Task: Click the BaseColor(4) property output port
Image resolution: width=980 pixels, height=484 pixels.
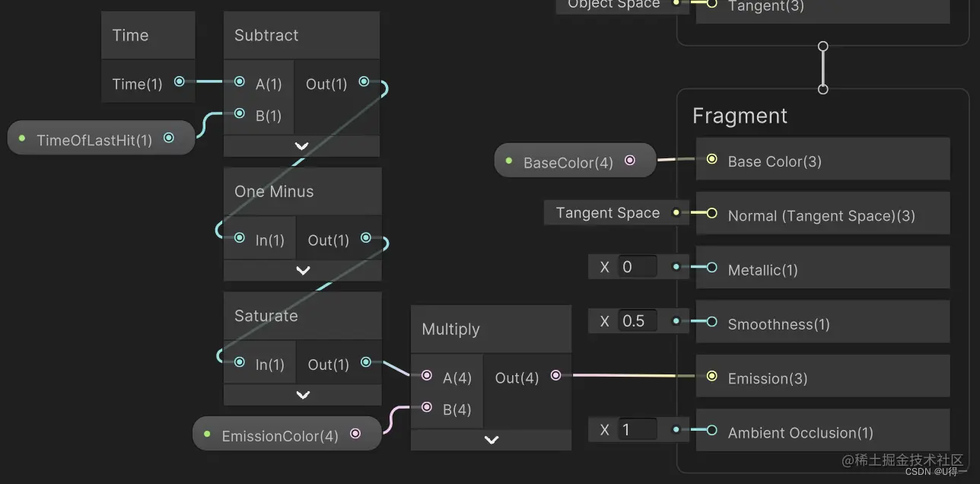Action: [630, 160]
